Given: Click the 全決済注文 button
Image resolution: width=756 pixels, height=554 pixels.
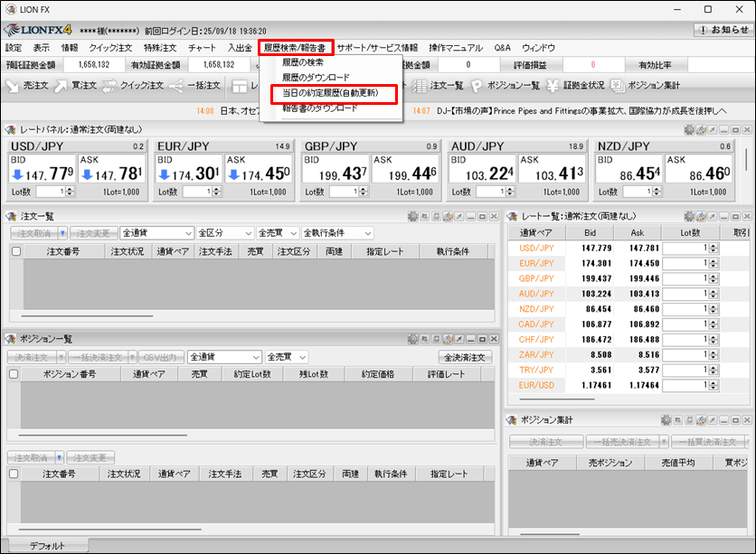Looking at the screenshot, I should click(465, 357).
